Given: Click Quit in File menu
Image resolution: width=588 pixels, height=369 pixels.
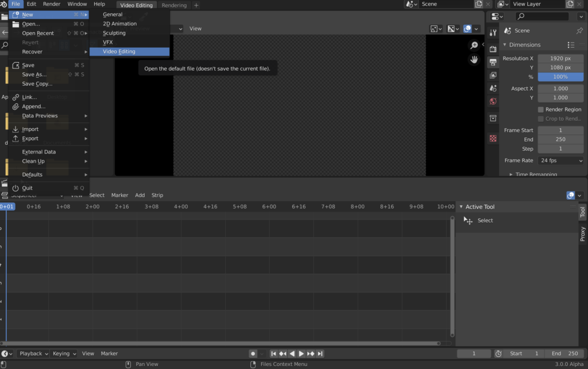Looking at the screenshot, I should click(49, 188).
